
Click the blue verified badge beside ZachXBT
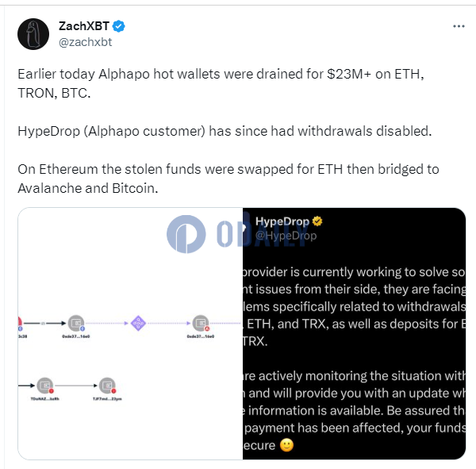click(119, 26)
